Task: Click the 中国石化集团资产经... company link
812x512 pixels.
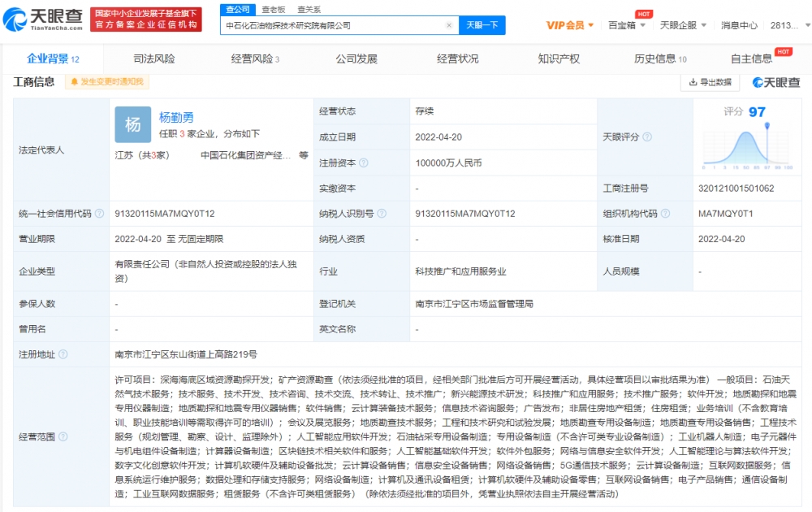Action: pos(245,155)
